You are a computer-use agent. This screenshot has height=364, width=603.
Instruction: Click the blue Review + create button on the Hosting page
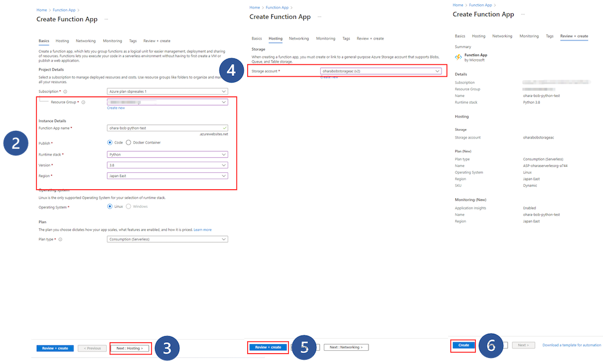tap(268, 347)
